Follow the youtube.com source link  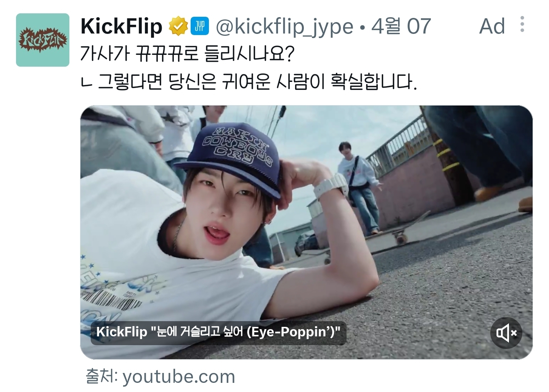[179, 376]
